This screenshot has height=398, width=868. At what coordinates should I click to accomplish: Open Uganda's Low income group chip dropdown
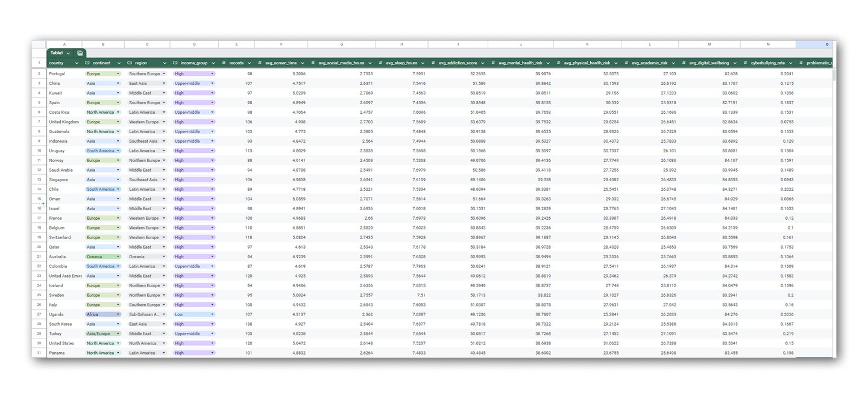pyautogui.click(x=194, y=314)
